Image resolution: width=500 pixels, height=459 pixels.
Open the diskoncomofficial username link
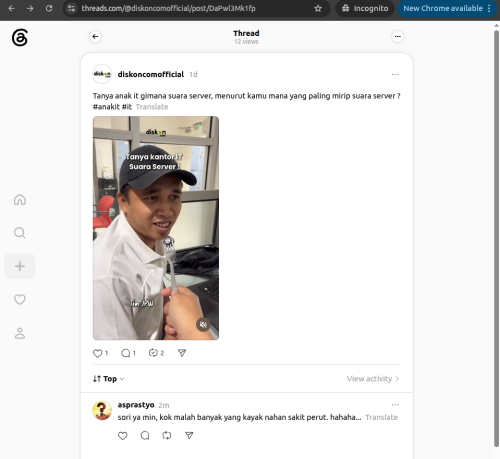click(151, 74)
